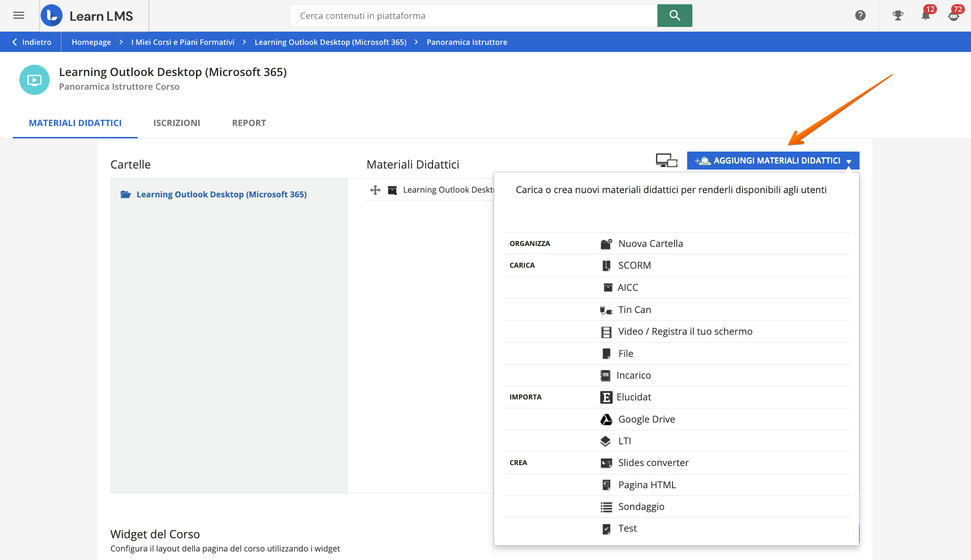Screen dimensions: 971x560
Task: Click the Learn LMS logo
Action: [87, 16]
